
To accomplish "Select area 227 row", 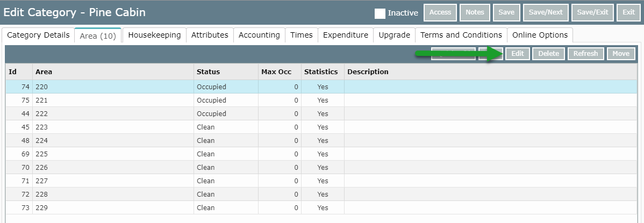I will pos(321,181).
